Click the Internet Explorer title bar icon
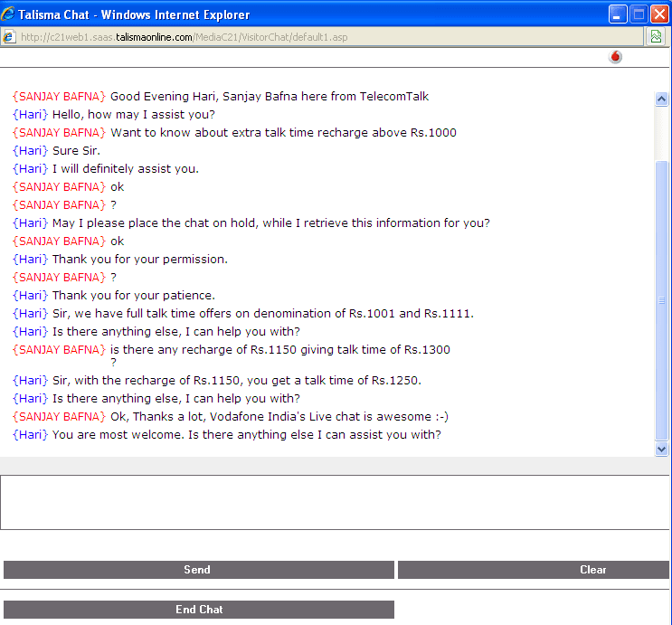 [x=8, y=14]
